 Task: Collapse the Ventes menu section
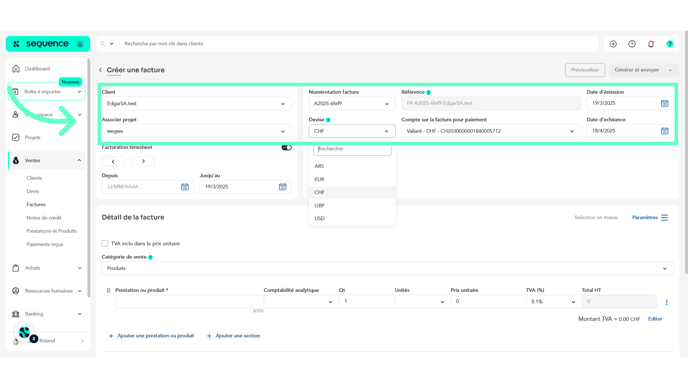point(79,161)
